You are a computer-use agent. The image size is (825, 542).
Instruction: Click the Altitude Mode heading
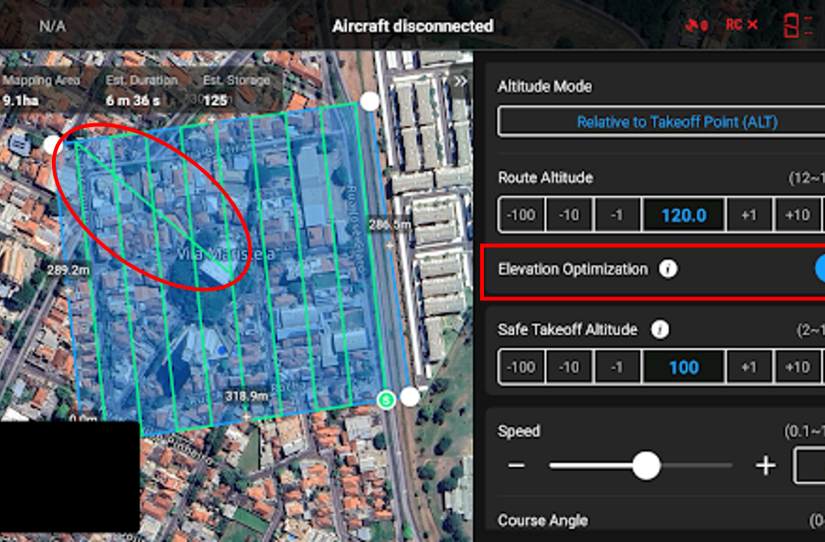545,86
